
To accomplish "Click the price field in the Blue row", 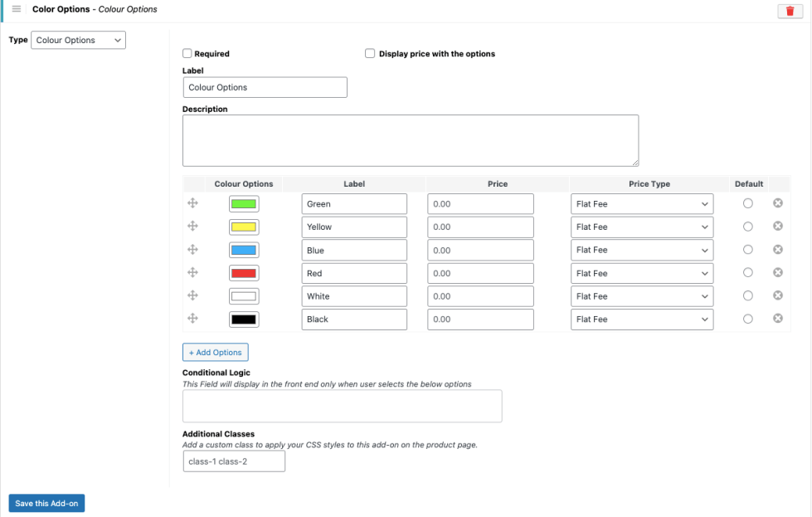I will pyautogui.click(x=480, y=250).
